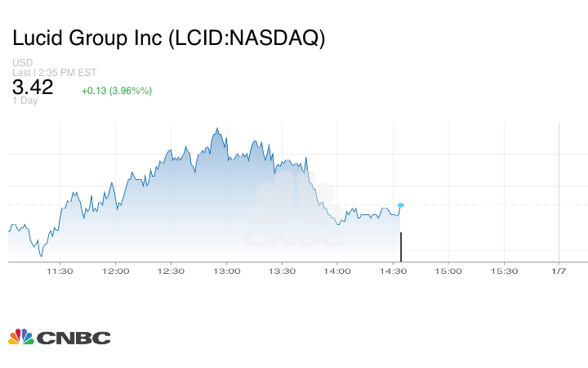
Task: Click the CNBC wordmark in the bottom logo
Action: 73,337
